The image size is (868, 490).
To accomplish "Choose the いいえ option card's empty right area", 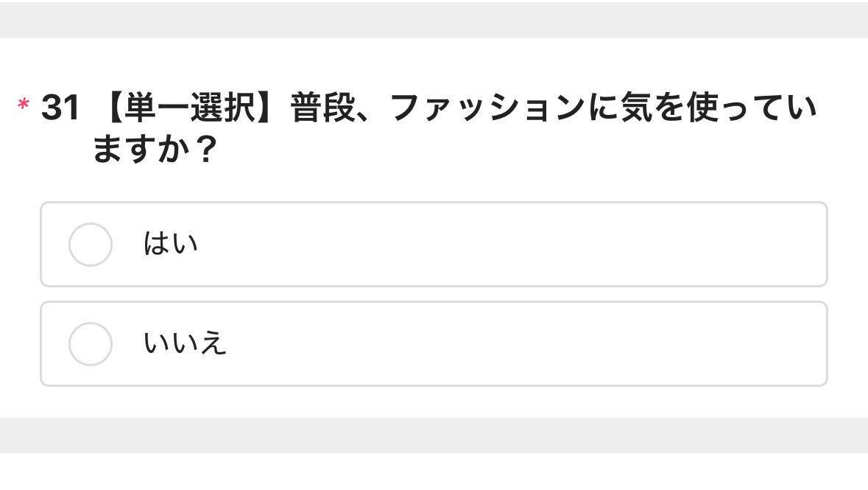I will pyautogui.click(x=589, y=343).
